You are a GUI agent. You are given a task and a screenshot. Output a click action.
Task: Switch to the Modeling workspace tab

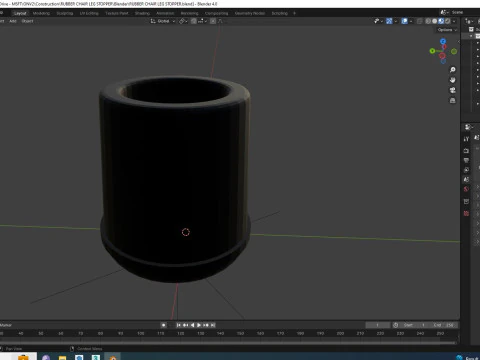(x=41, y=13)
